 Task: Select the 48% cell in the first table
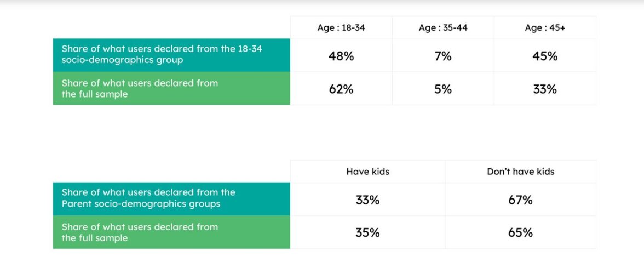341,56
